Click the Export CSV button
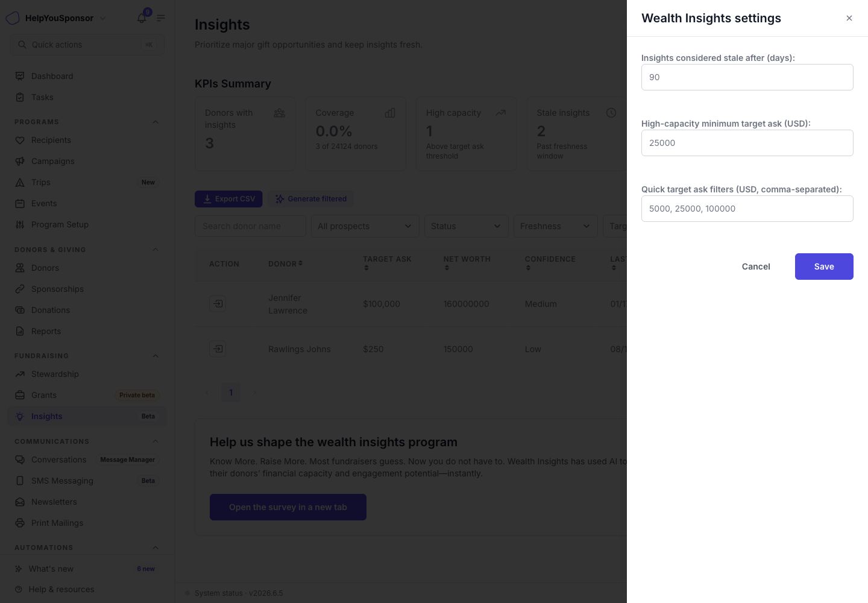868x603 pixels. pyautogui.click(x=228, y=199)
